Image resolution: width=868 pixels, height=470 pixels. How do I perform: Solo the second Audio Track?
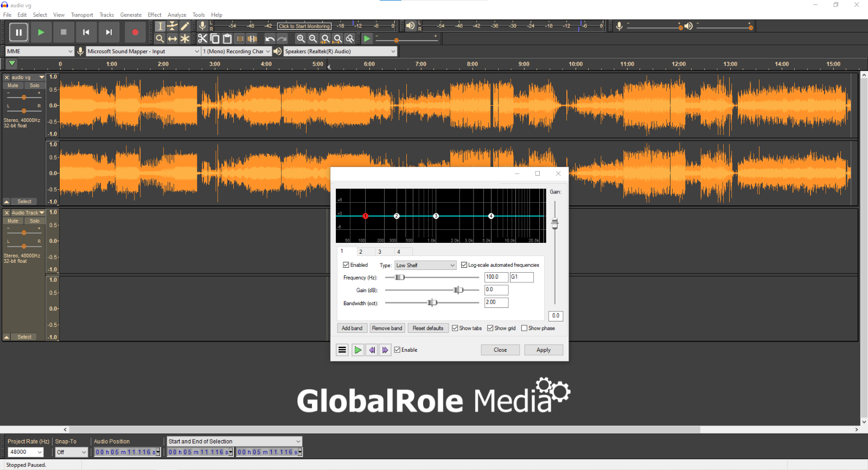click(x=35, y=221)
